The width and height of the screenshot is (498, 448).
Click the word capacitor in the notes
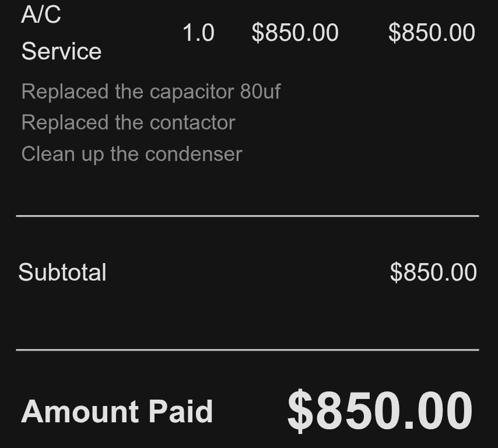[x=192, y=92]
